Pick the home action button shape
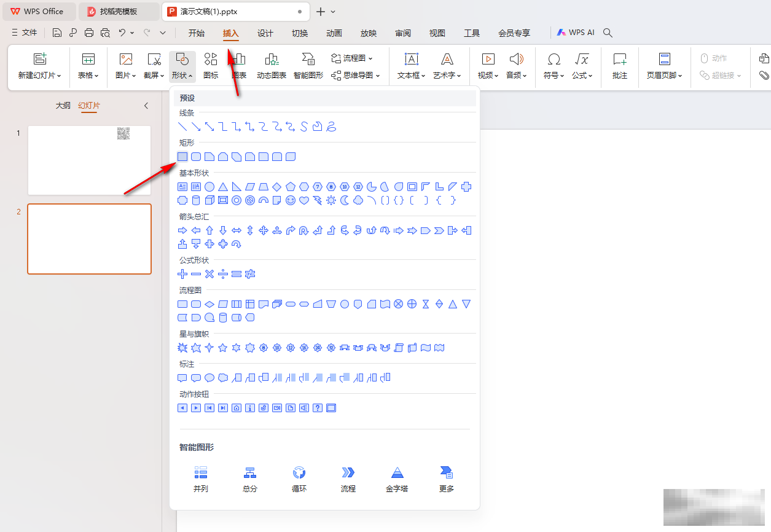The image size is (771, 532). (237, 408)
